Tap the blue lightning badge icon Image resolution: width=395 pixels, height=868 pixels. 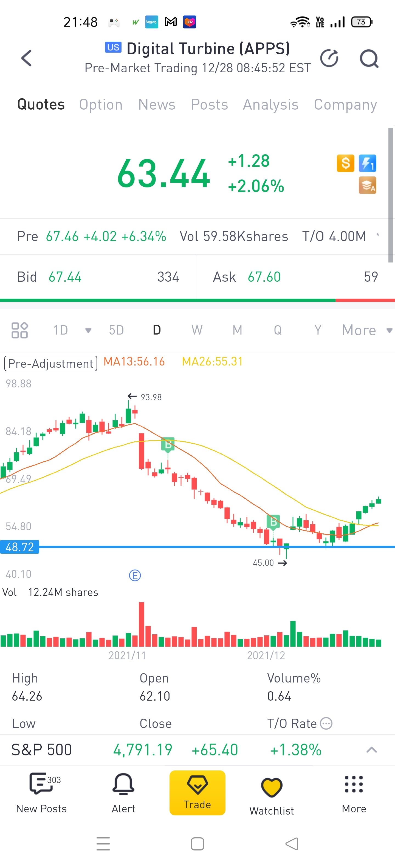pyautogui.click(x=367, y=163)
